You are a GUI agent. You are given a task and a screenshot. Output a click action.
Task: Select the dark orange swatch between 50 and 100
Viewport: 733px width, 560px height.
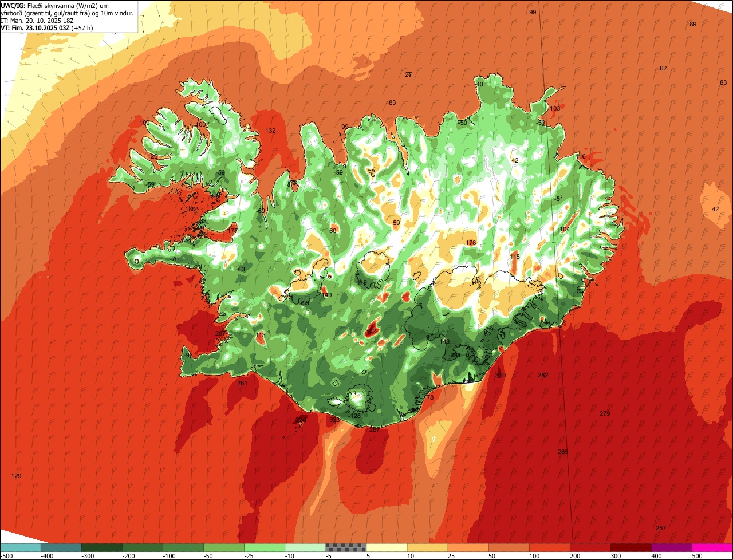[508, 547]
